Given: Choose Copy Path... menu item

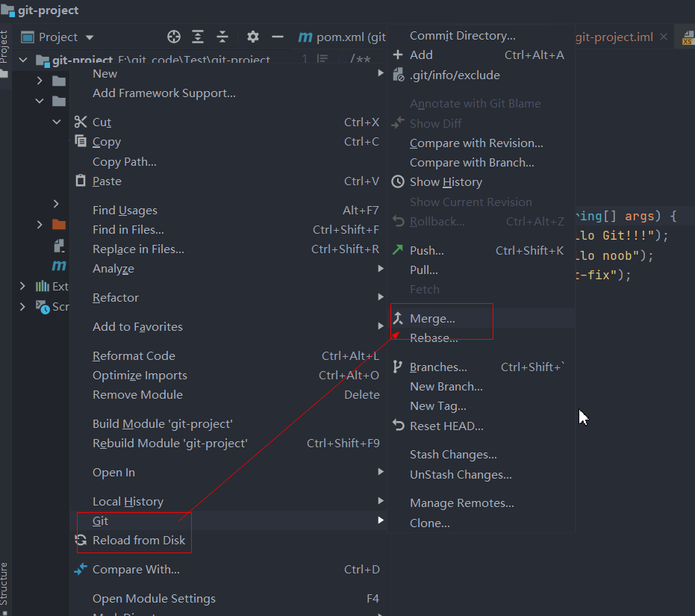Looking at the screenshot, I should pyautogui.click(x=229, y=161).
